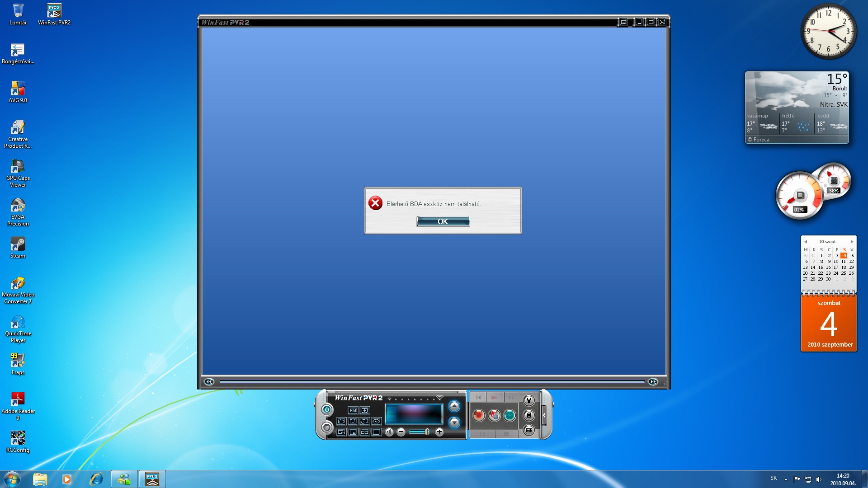Open the on-screen keypad button
868x488 pixels.
coord(529,430)
